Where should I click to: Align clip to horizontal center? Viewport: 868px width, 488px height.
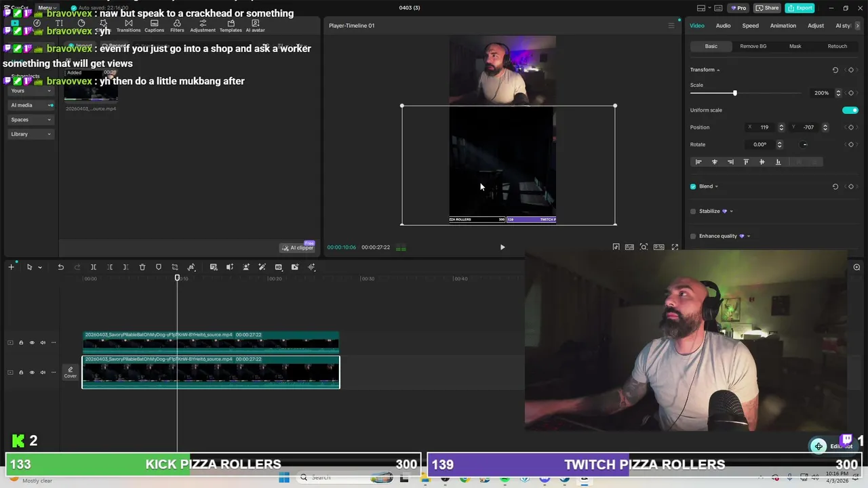(x=714, y=162)
